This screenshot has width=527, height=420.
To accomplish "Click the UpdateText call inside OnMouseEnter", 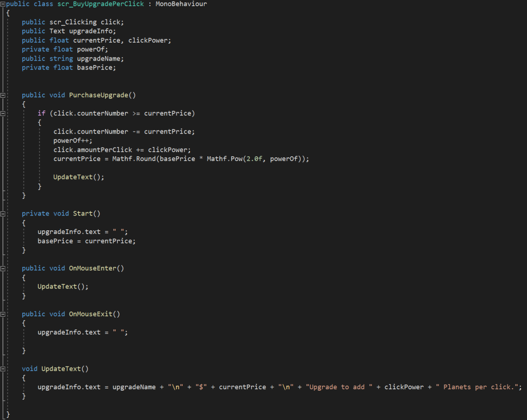I will click(61, 286).
